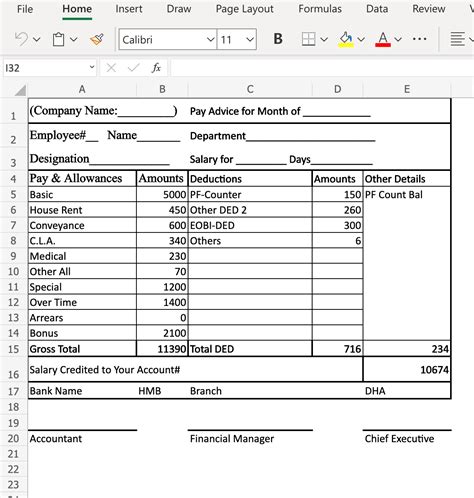Apply cell borders with the Borders icon
Image resolution: width=474 pixels, height=498 pixels.
tap(308, 39)
